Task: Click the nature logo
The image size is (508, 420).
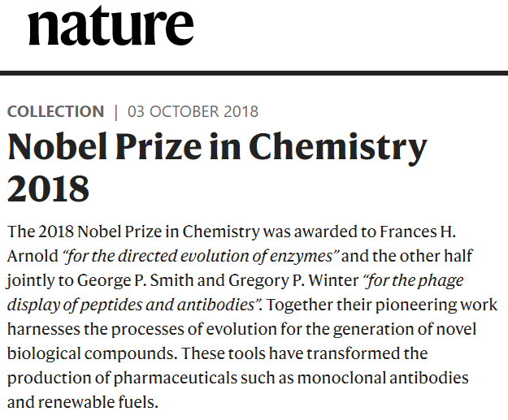Action: click(x=111, y=26)
